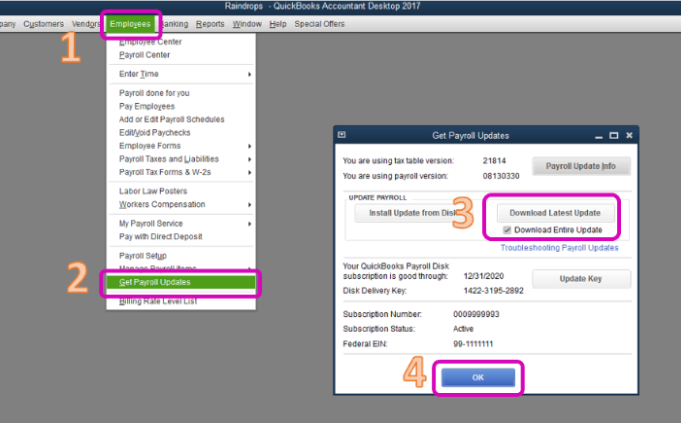Expand My Payroll Service submenu arrow
Screen dimensions: 681x423
249,224
